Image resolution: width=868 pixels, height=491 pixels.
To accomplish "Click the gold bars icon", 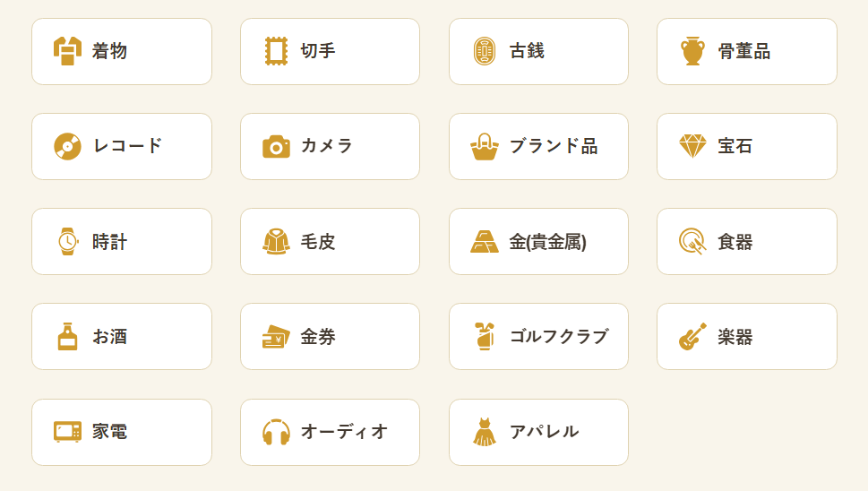I will coord(484,241).
